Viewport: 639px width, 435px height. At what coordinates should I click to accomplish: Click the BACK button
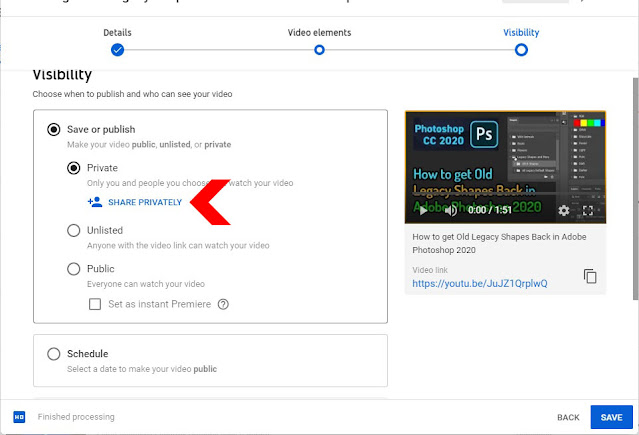[x=568, y=417]
